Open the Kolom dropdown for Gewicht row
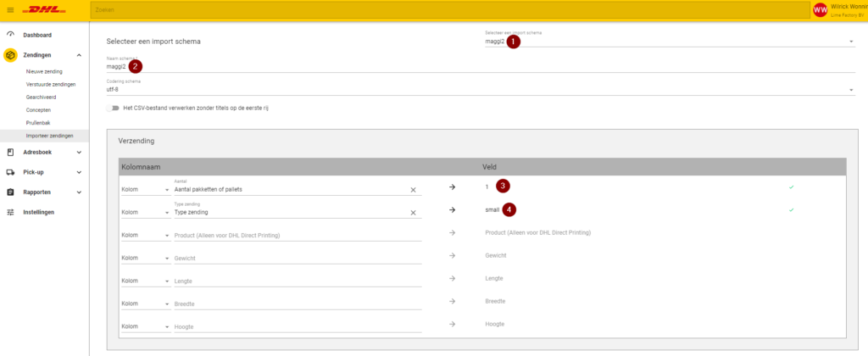Image resolution: width=868 pixels, height=356 pixels. pyautogui.click(x=144, y=256)
